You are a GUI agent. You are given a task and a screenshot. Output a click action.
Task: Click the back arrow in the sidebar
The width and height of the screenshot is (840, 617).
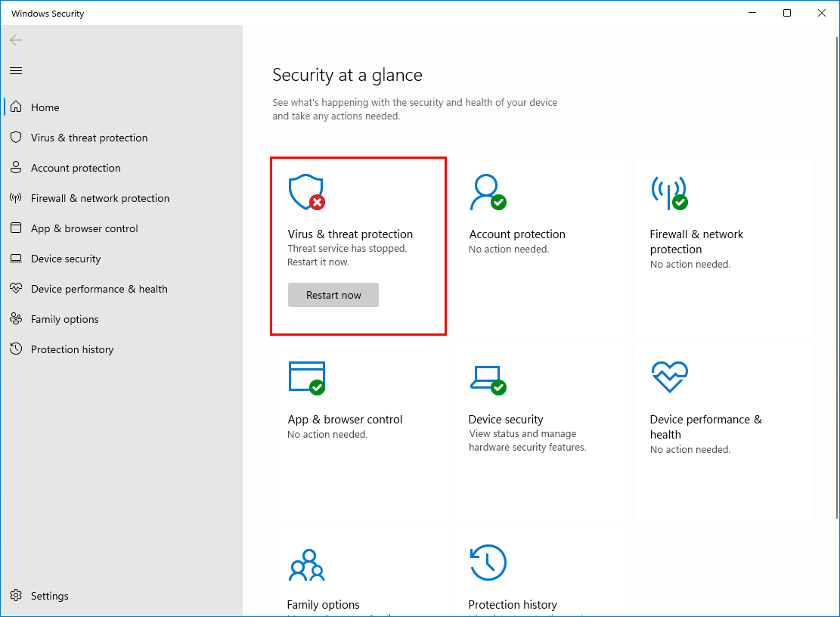click(x=16, y=40)
